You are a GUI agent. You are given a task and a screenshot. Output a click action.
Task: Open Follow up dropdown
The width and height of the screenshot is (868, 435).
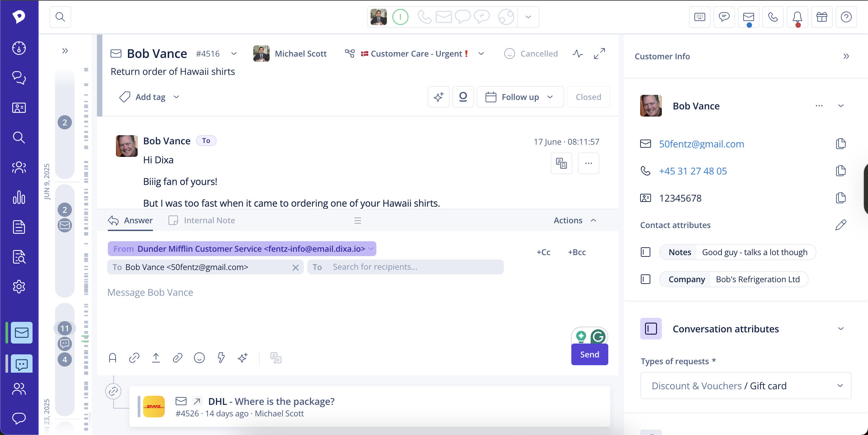tap(520, 97)
